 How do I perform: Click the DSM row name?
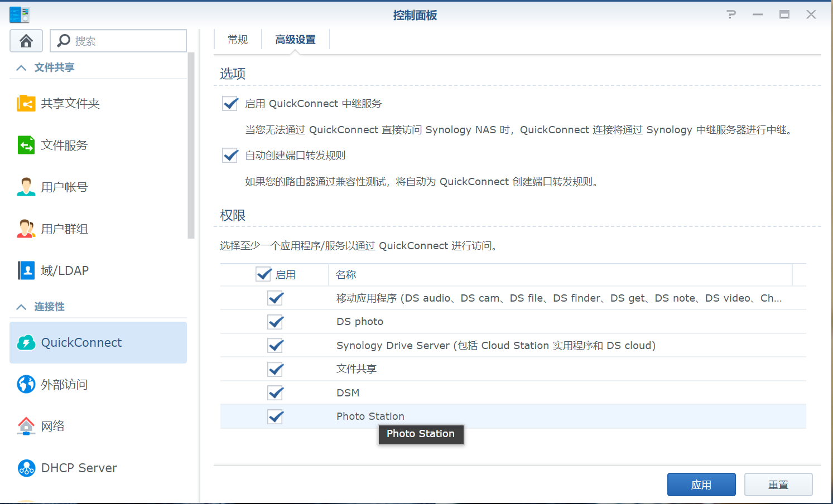tap(348, 393)
